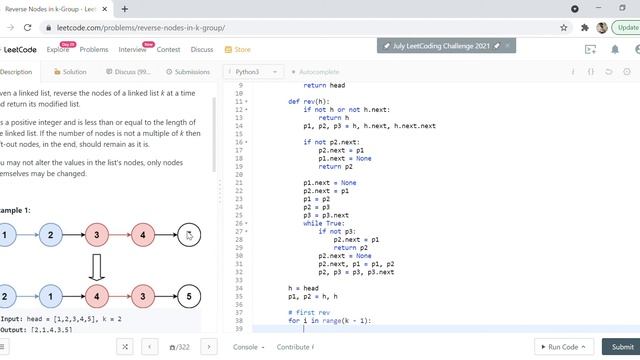This screenshot has width=640, height=360.
Task: Collapse the if block at line 12
Action: [246, 110]
